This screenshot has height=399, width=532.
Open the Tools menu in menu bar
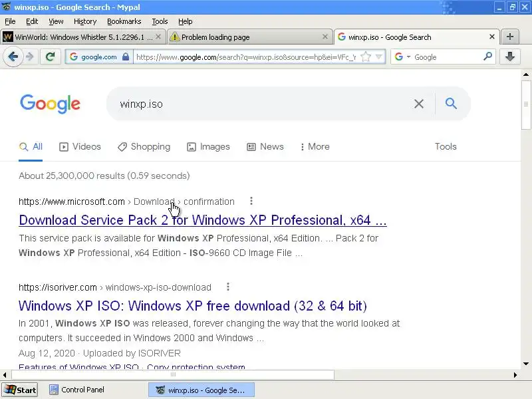[160, 21]
